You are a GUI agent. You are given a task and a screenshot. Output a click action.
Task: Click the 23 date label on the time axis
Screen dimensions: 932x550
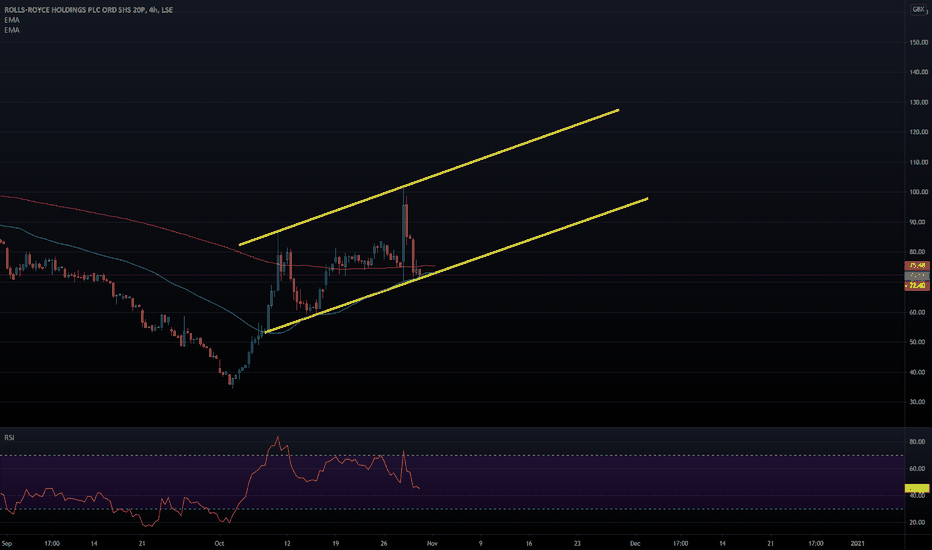[577, 543]
